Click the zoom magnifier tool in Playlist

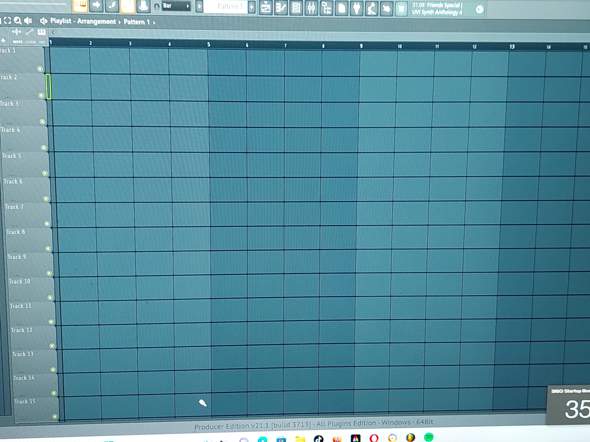coord(18,21)
